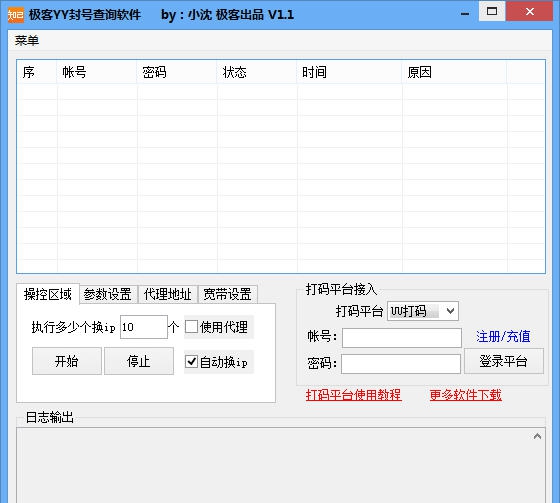Click the 状态 column header
Image resolution: width=560 pixels, height=503 pixels.
257,72
